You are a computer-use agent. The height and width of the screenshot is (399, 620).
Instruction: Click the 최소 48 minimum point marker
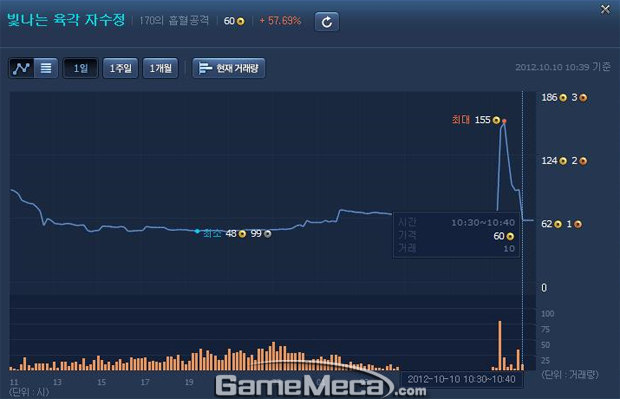pos(197,231)
